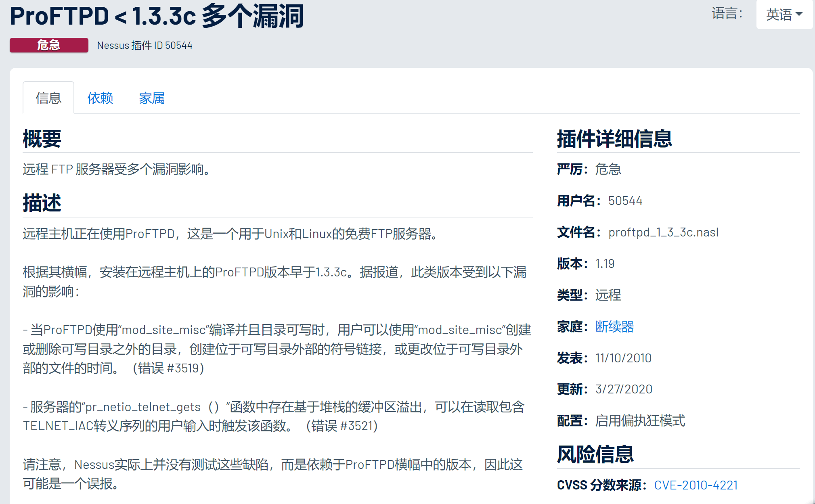
Task: Click the 更新 date 3/27/2020
Action: coord(623,389)
